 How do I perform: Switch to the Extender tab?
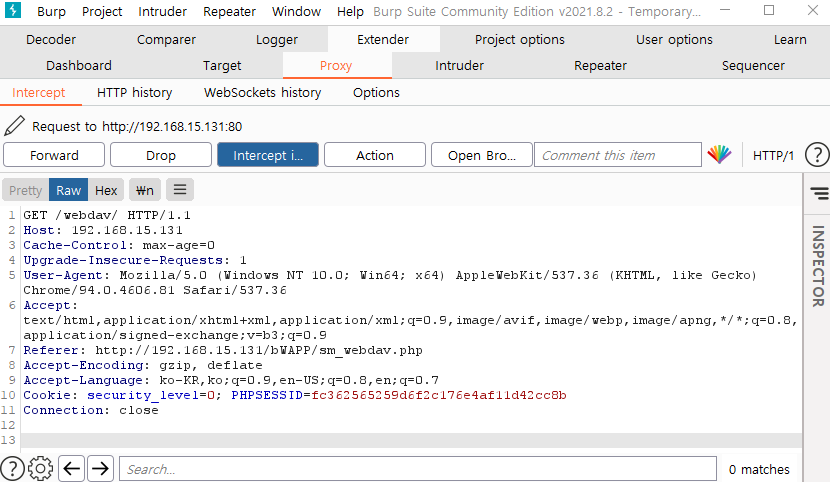coord(383,40)
